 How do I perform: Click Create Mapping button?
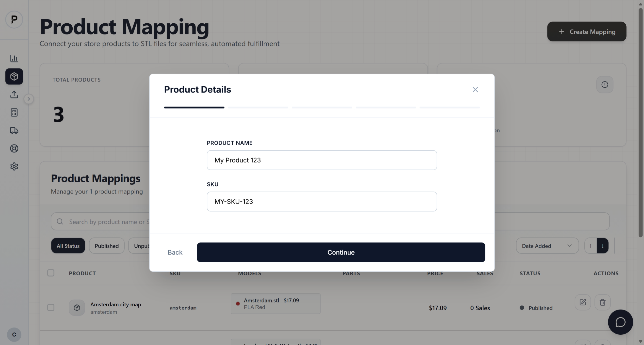[x=586, y=31]
